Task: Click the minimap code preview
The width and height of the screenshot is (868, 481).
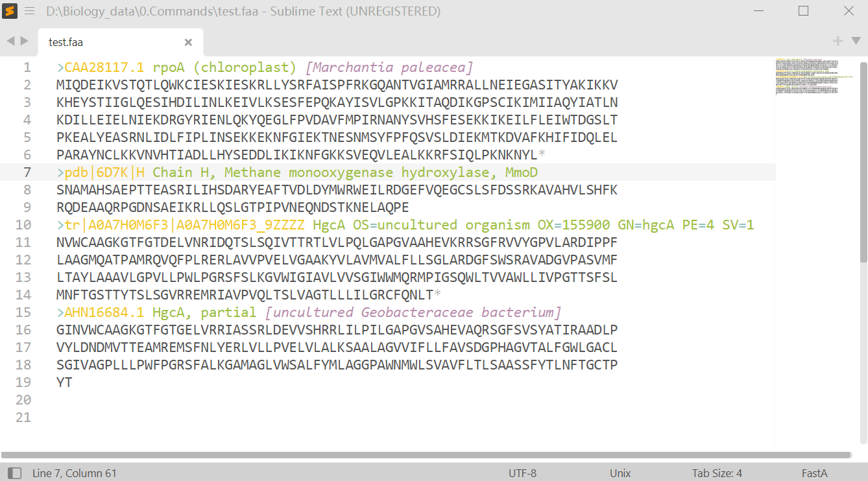Action: [807, 77]
